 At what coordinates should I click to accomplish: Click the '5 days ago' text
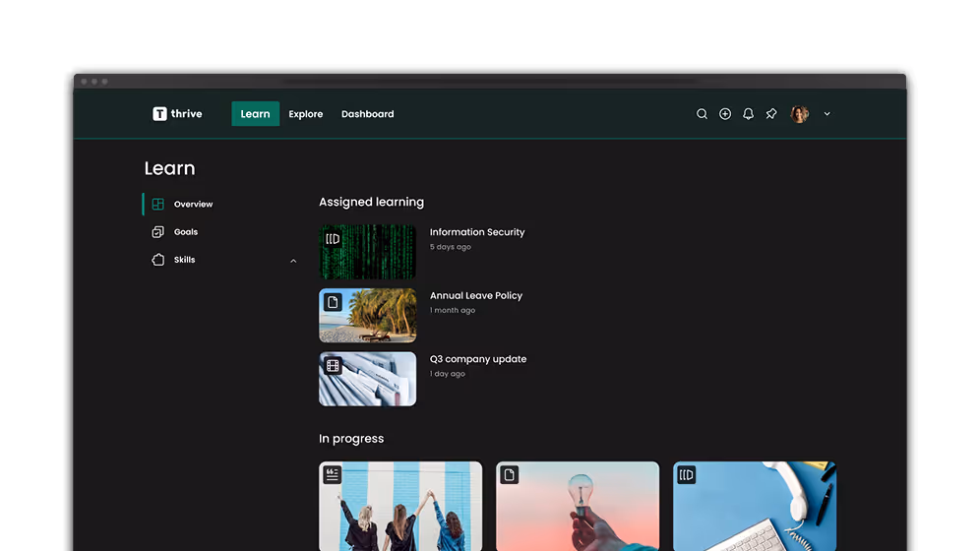(450, 247)
